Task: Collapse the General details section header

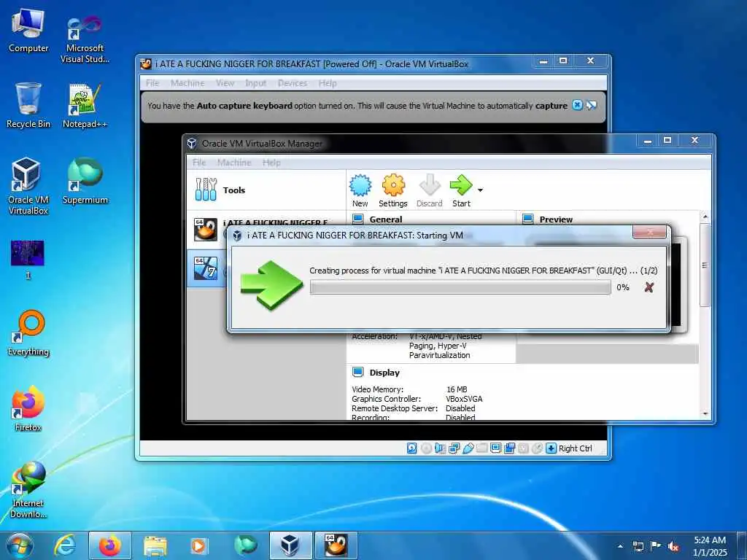Action: [385, 219]
